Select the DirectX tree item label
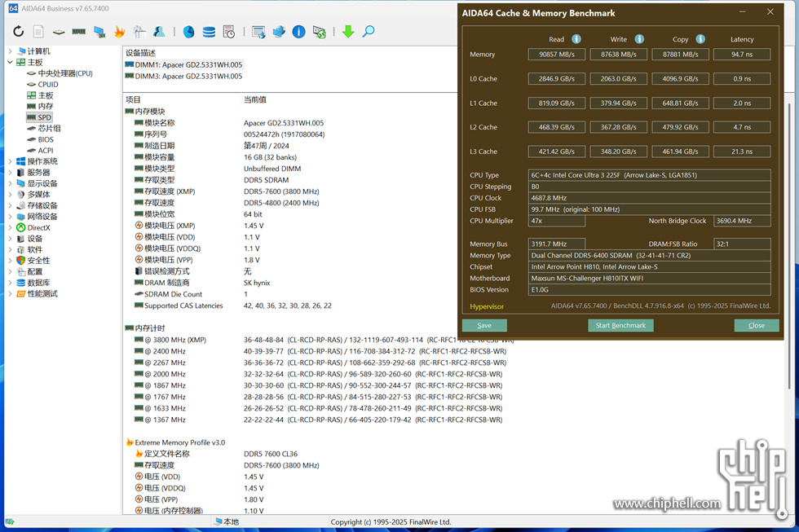This screenshot has height=532, width=799. click(x=39, y=227)
